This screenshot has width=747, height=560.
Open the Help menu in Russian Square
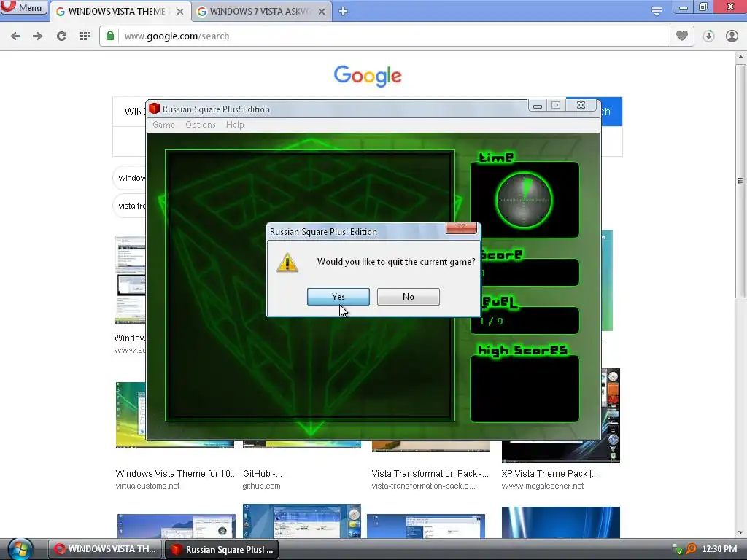pos(235,125)
